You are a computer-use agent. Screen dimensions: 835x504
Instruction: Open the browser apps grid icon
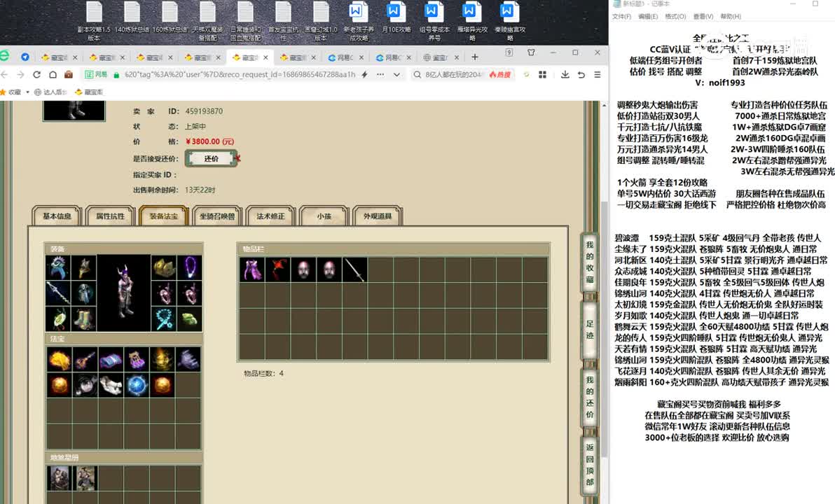543,74
